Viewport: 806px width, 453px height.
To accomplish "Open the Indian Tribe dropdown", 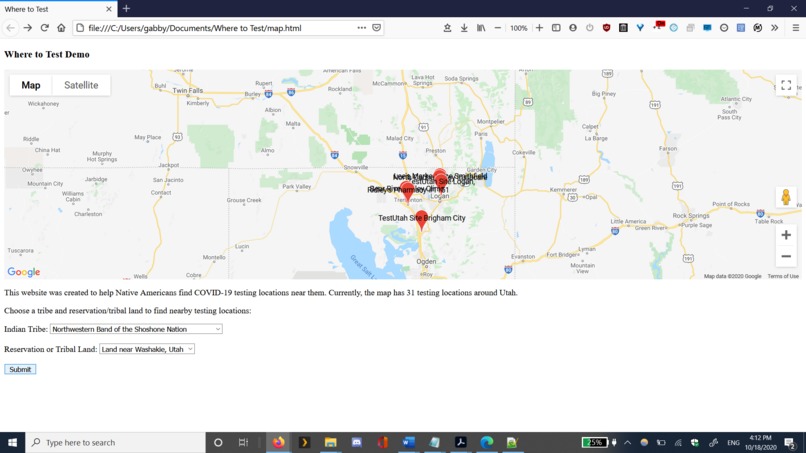I will (136, 329).
